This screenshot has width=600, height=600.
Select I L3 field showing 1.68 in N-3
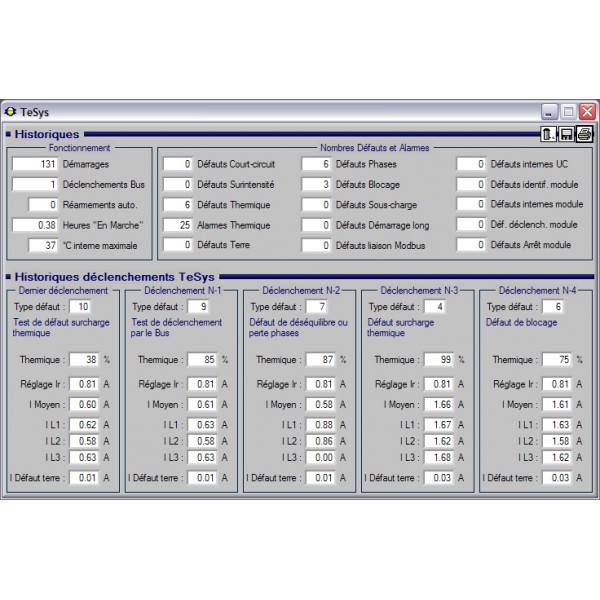(x=439, y=457)
